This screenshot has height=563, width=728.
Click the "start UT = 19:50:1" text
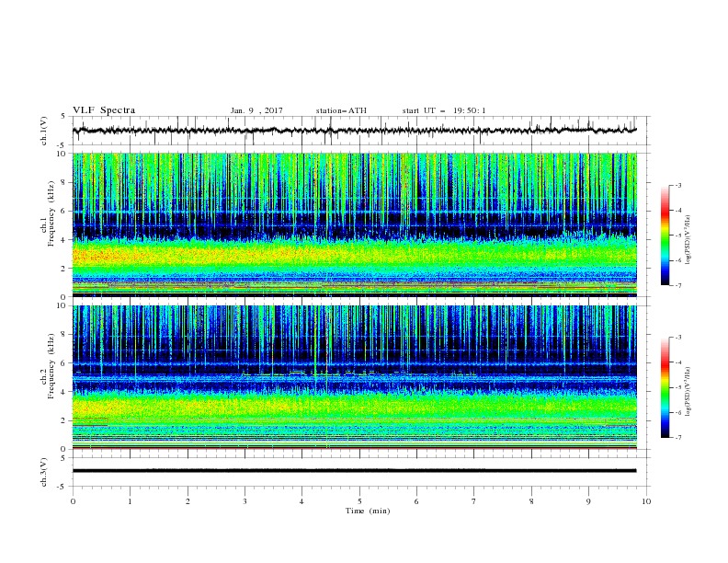pyautogui.click(x=444, y=110)
